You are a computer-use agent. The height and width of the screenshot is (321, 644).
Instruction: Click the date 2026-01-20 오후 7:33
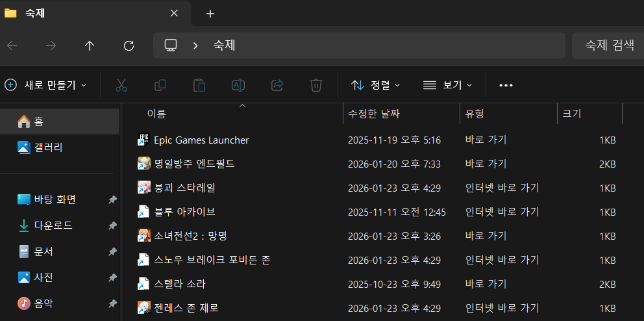(x=394, y=164)
